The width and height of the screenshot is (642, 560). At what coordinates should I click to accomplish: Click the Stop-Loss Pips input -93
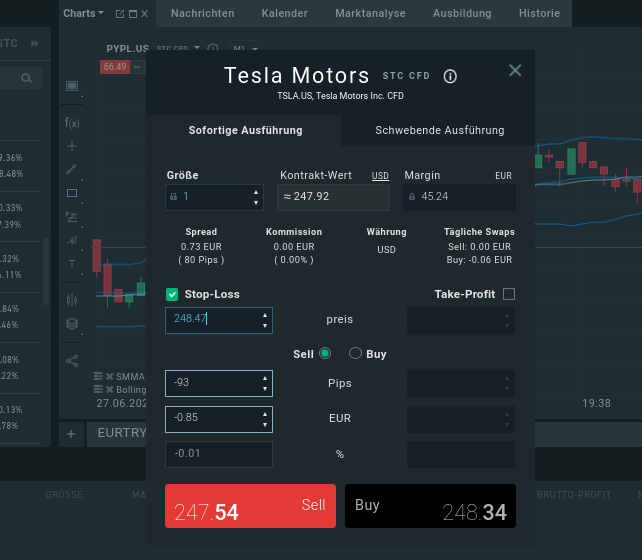tap(219, 384)
